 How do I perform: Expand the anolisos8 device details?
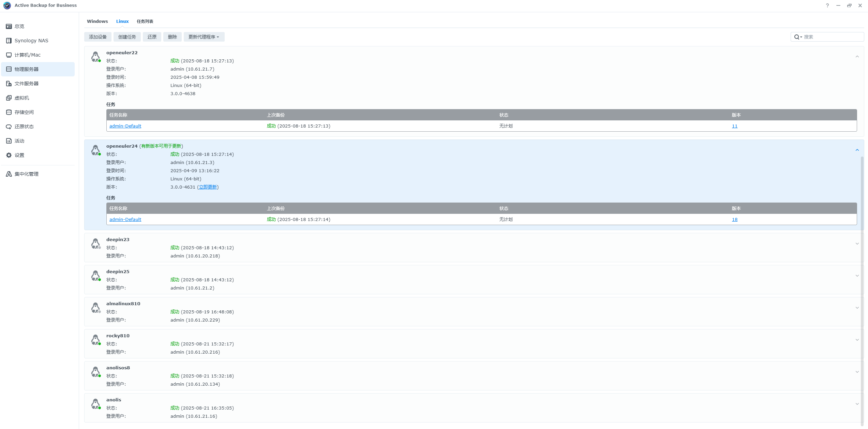point(857,372)
